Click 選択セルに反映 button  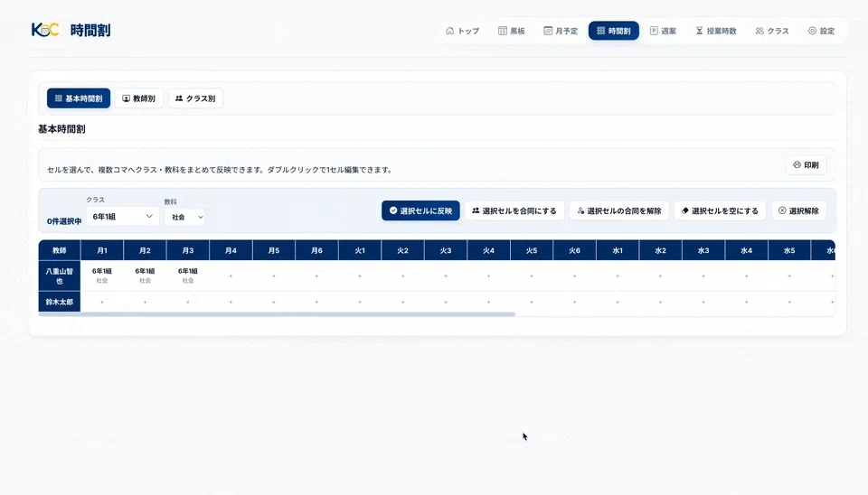pyautogui.click(x=420, y=210)
